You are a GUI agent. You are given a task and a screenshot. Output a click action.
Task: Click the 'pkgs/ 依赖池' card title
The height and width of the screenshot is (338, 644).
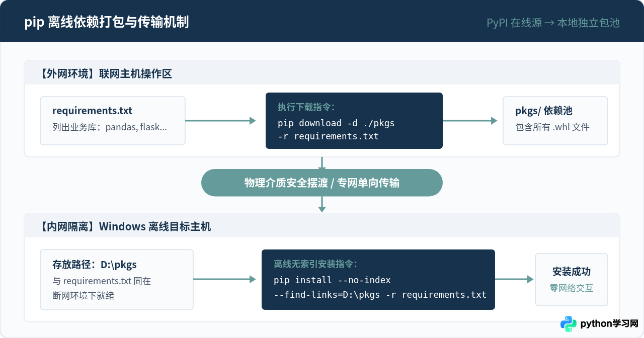[544, 111]
